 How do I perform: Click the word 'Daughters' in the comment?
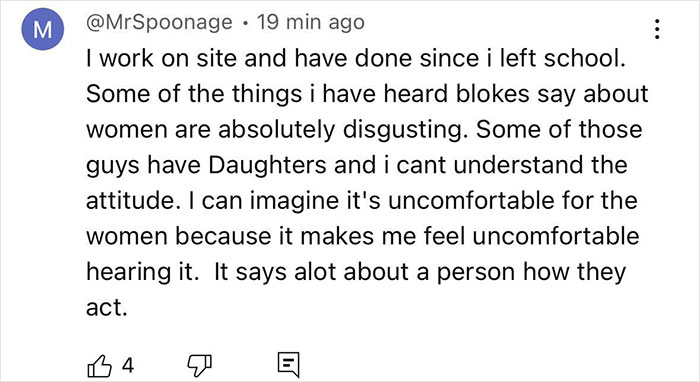(267, 166)
